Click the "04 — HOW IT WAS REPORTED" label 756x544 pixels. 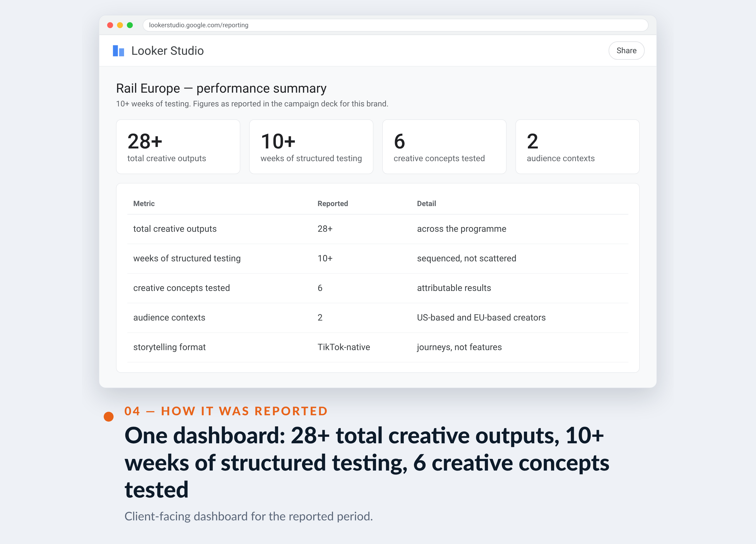tap(226, 411)
